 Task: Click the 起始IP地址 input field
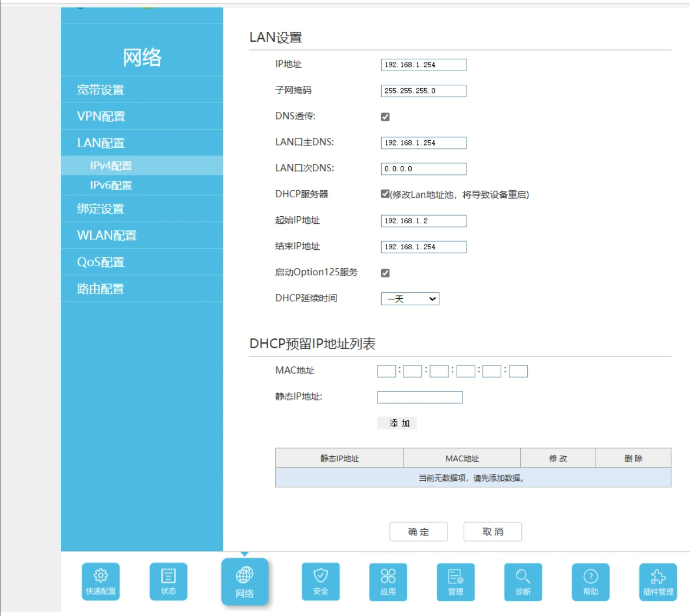(424, 221)
